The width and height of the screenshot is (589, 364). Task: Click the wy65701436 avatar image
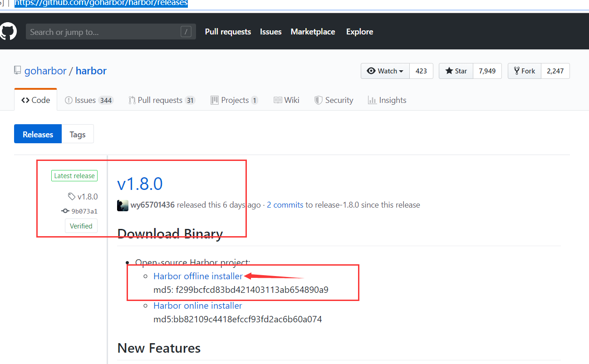tap(123, 205)
